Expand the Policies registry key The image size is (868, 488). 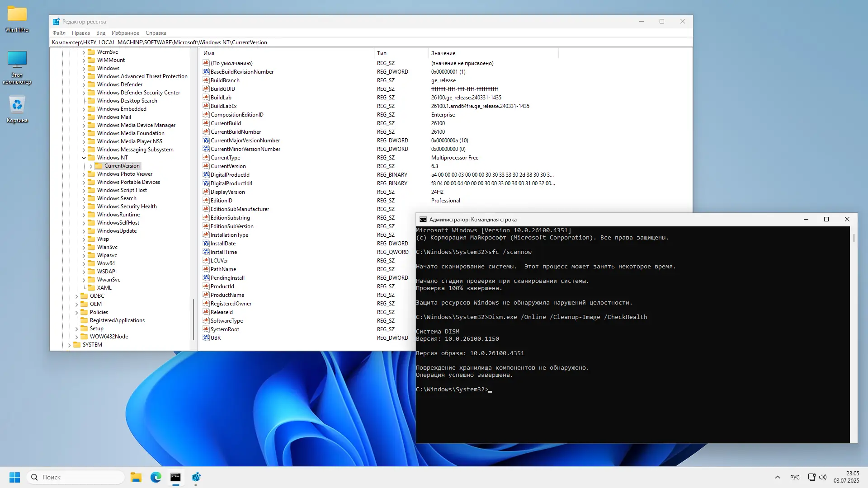tap(76, 312)
